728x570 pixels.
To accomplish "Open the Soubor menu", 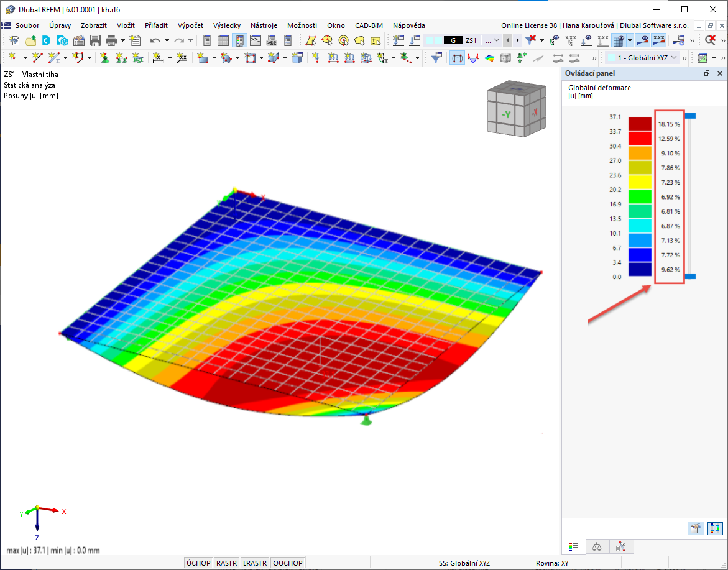I will tap(27, 25).
